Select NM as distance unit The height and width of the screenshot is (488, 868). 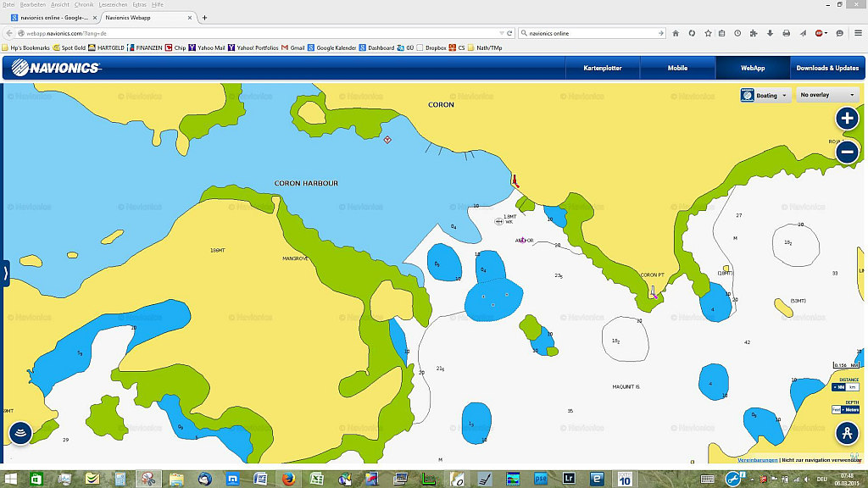pos(838,387)
